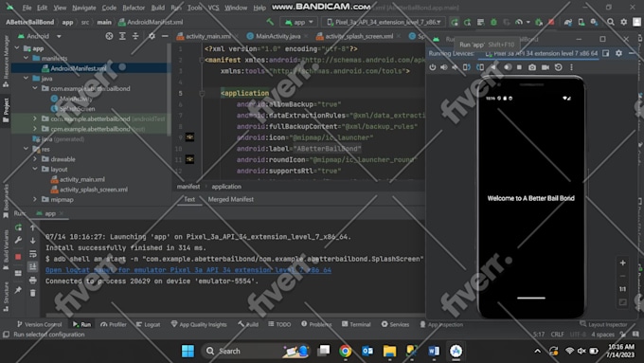Click the Make Project hammer icon
644x363 pixels.
[x=270, y=22]
